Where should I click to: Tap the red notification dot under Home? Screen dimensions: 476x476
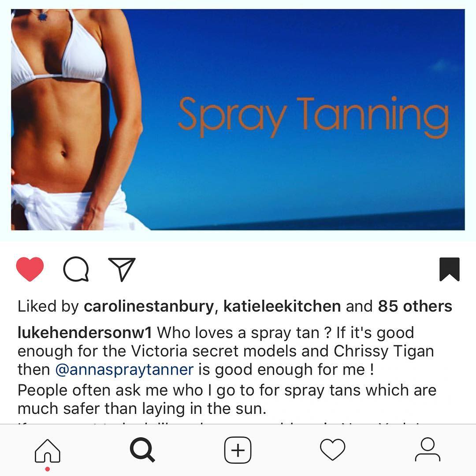click(47, 469)
